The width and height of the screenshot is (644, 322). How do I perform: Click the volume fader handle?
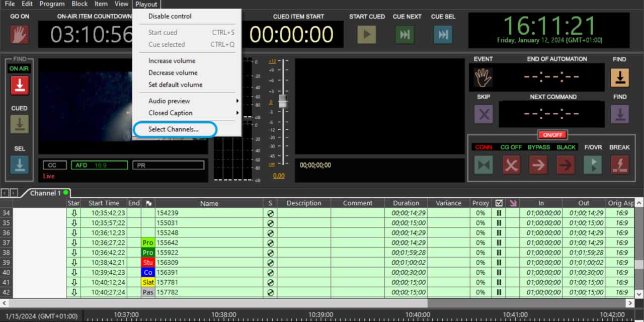coord(283,101)
